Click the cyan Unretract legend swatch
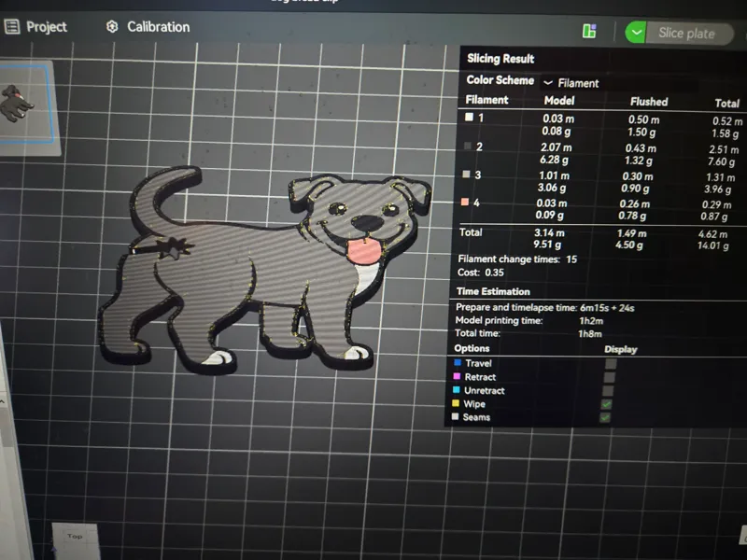This screenshot has height=560, width=747. point(457,389)
